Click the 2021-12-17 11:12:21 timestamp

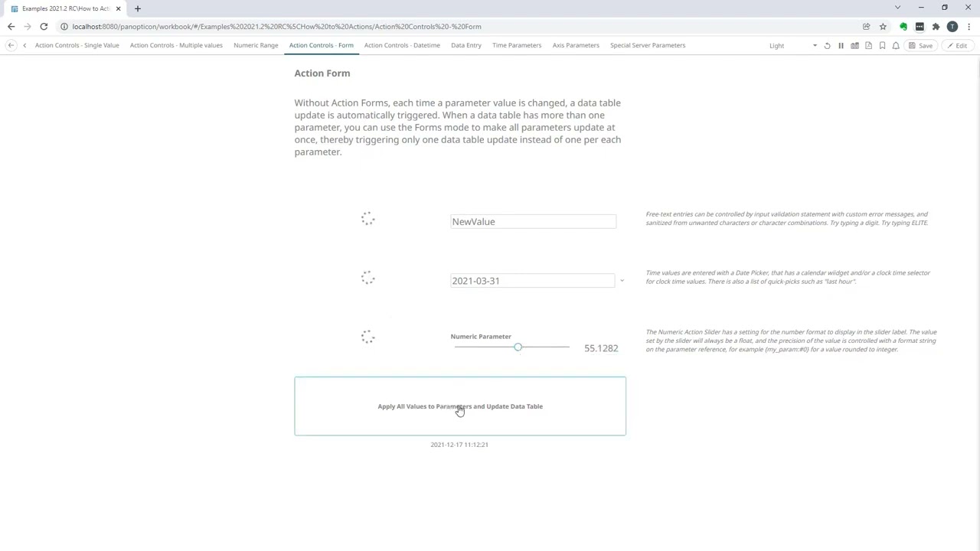click(x=459, y=445)
